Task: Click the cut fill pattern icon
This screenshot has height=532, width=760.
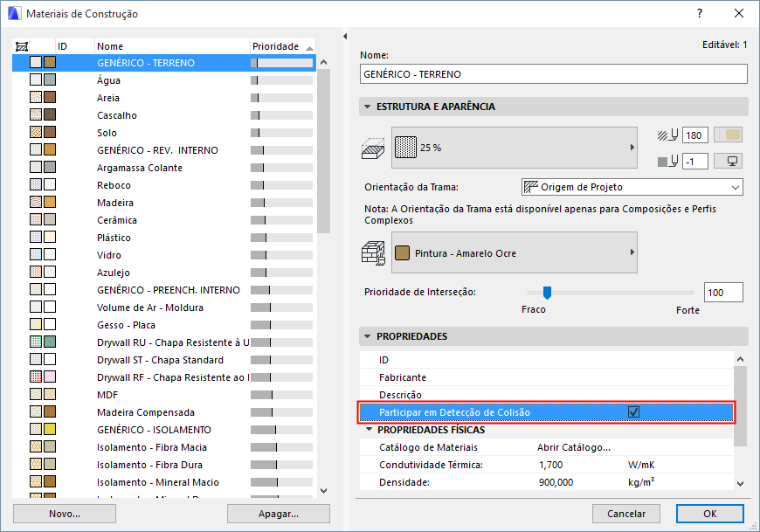Action: 373,149
